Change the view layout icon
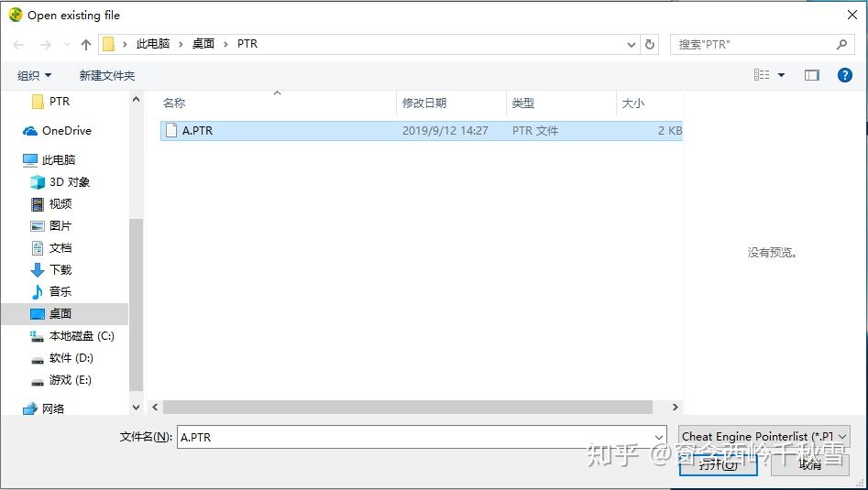 (762, 75)
